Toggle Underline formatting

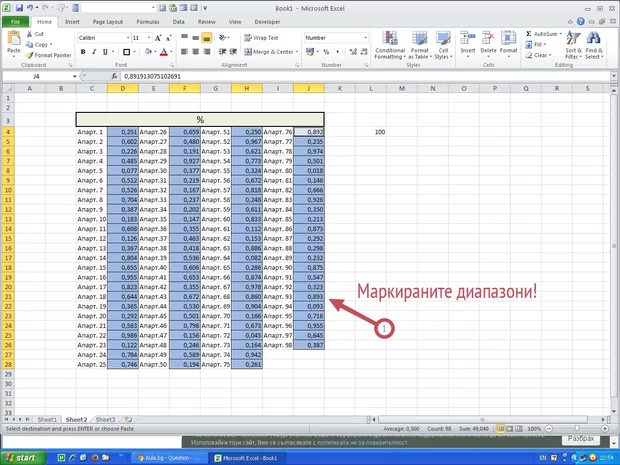[x=105, y=52]
